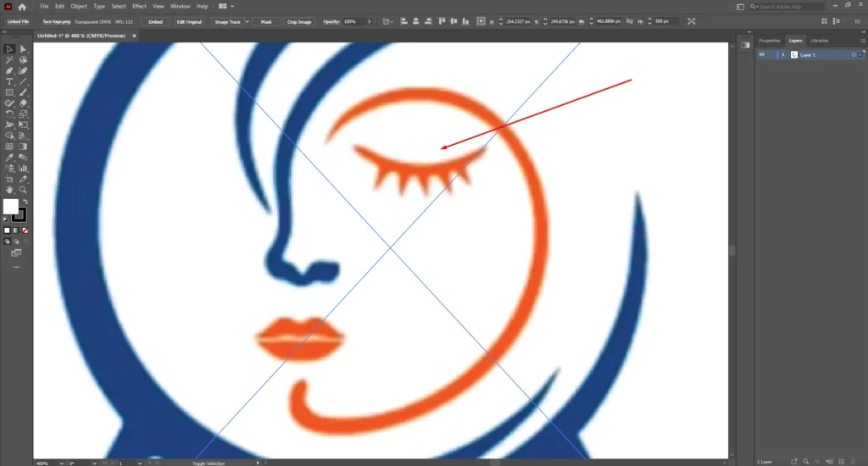The image size is (868, 466).
Task: Click the Edit Original button
Action: [189, 21]
